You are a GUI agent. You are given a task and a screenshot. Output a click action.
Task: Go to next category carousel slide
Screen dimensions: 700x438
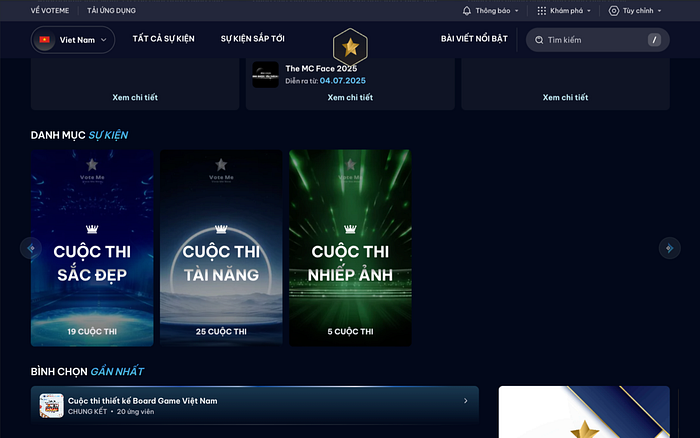[x=669, y=248]
